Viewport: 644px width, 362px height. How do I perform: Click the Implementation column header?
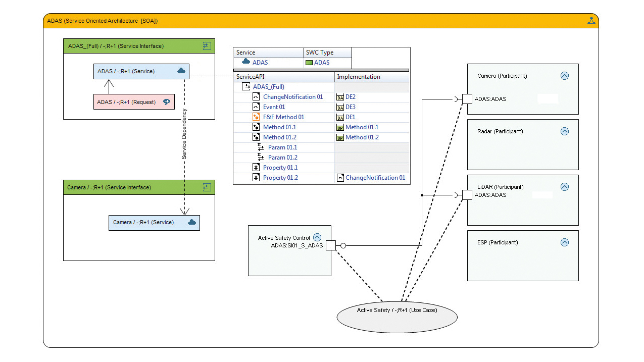(x=372, y=77)
